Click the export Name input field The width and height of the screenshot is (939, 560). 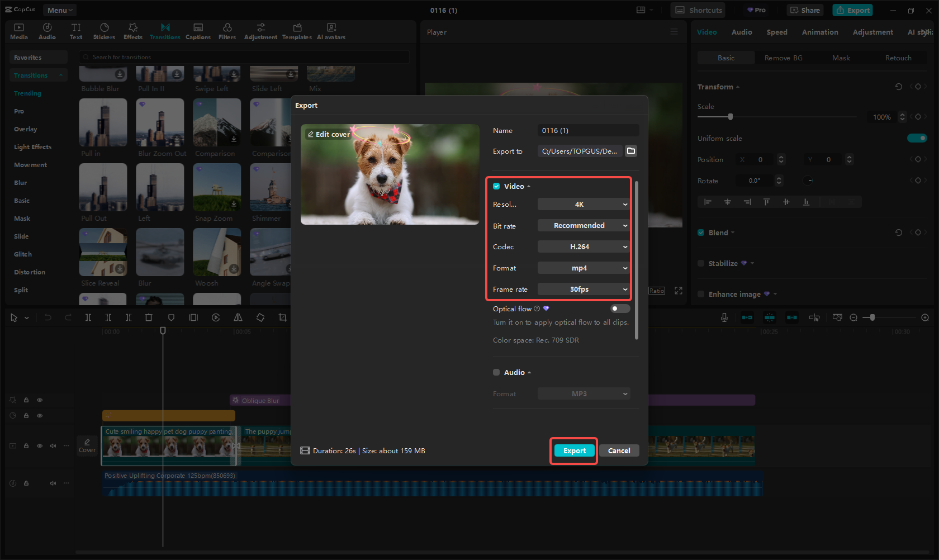[x=588, y=131]
